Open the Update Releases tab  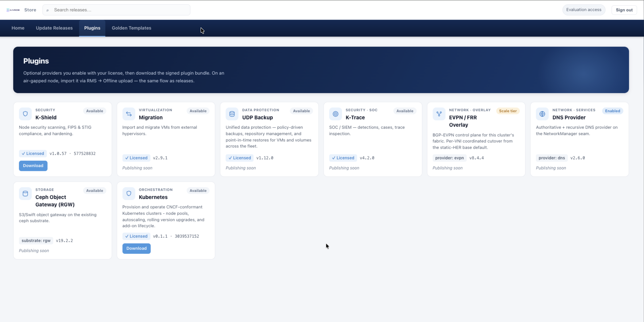click(x=54, y=28)
